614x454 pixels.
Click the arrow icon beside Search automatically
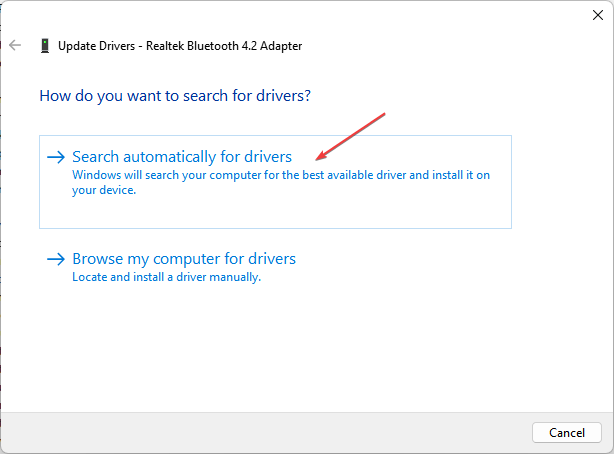tap(56, 157)
